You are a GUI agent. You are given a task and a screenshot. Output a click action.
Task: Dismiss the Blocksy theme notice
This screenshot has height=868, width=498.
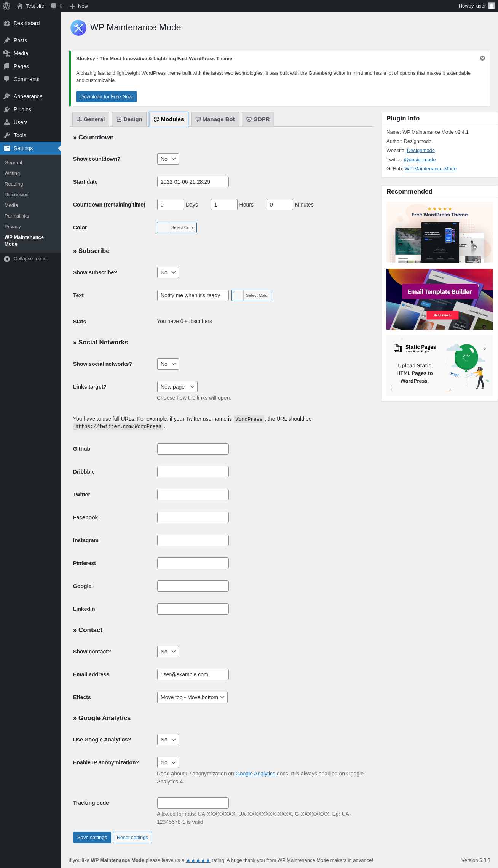482,58
